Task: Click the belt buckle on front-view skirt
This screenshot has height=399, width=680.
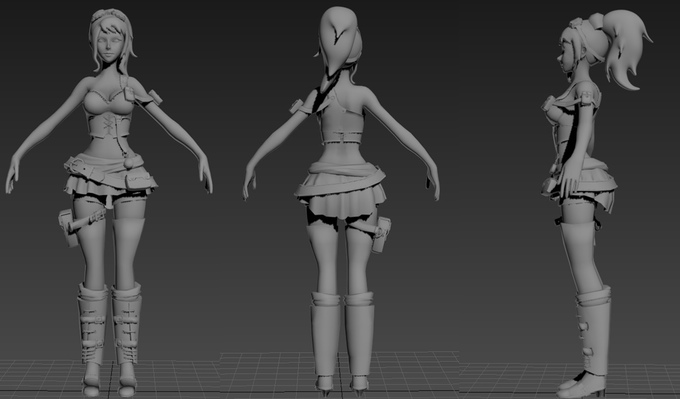Action: 78,165
